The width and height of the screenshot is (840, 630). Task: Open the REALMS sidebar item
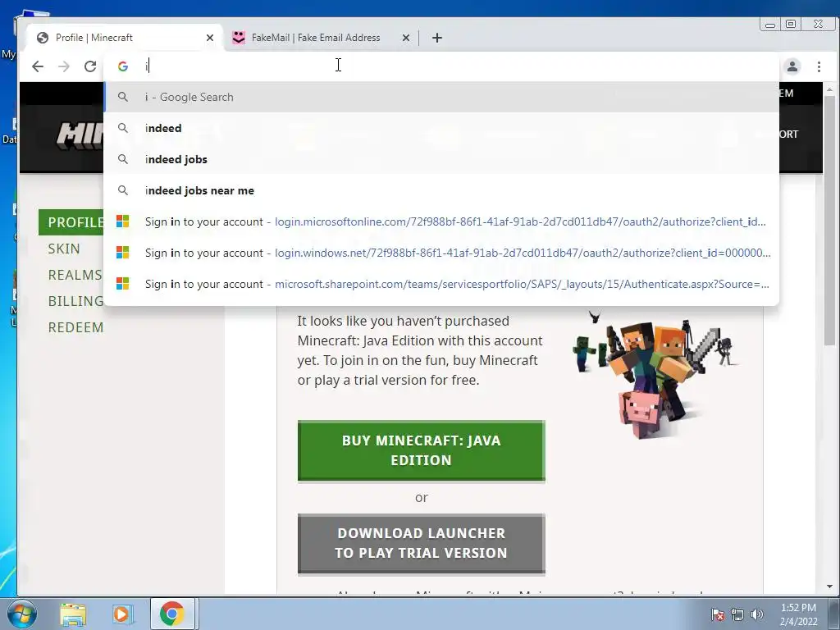[x=75, y=275]
